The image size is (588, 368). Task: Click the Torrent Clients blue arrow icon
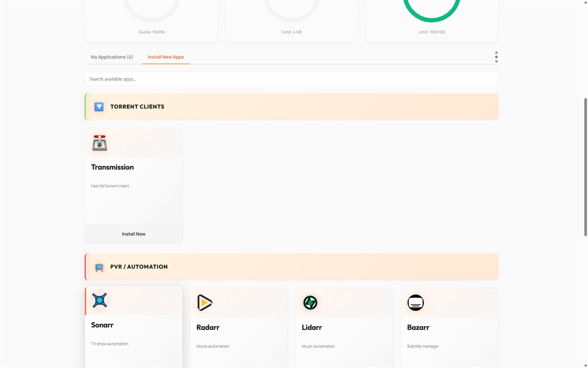click(99, 107)
